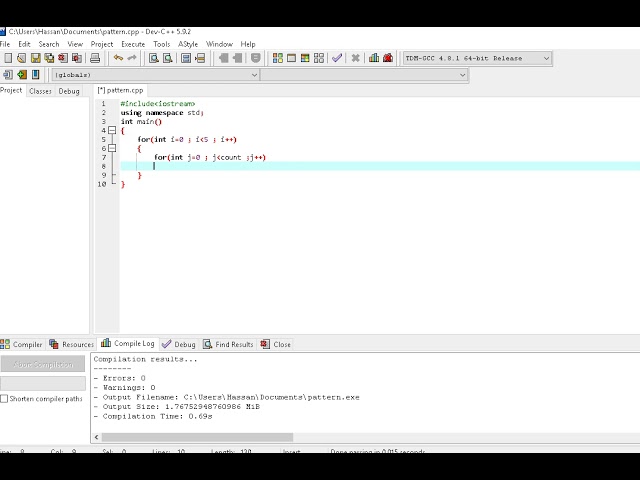Open the View menu
The width and height of the screenshot is (640, 480).
tap(75, 44)
